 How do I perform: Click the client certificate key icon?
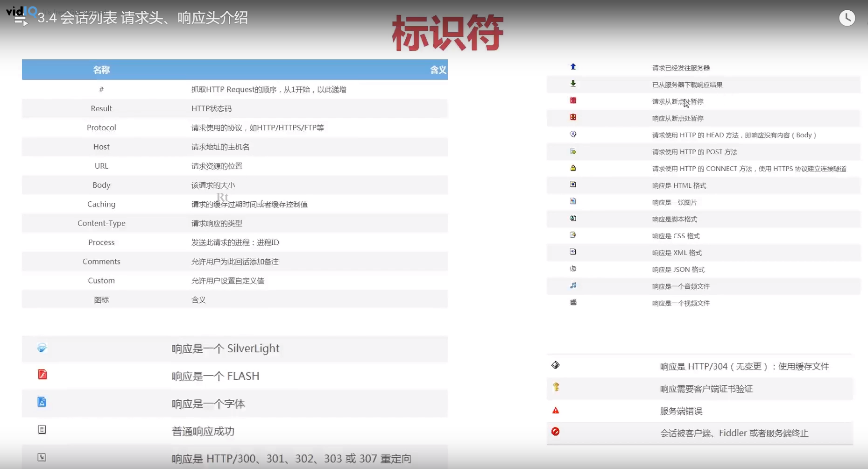pos(556,387)
